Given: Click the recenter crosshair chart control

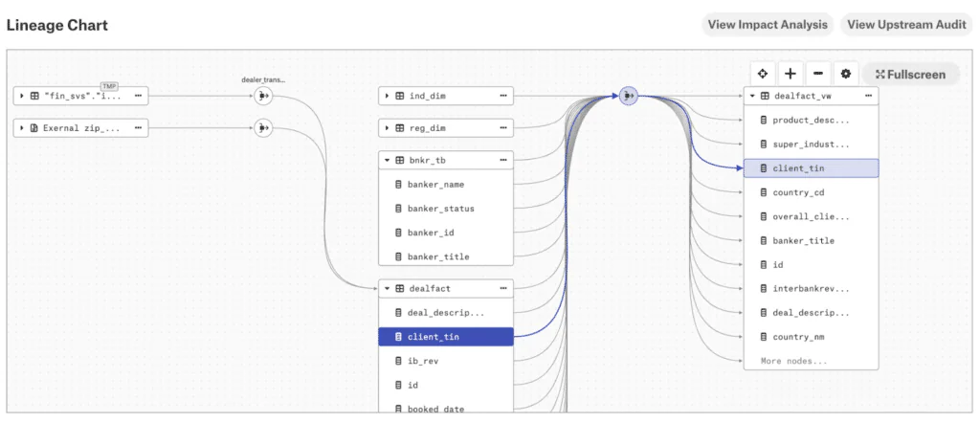Looking at the screenshot, I should [762, 74].
